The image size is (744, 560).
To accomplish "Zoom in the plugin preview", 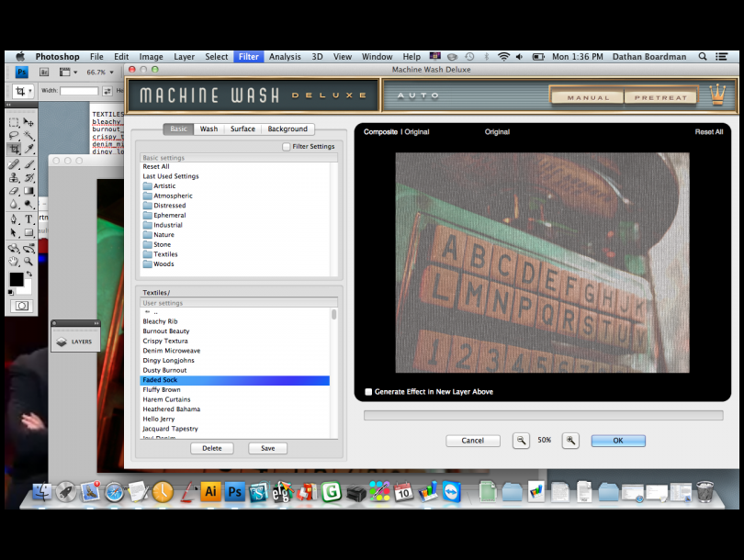I will 570,441.
